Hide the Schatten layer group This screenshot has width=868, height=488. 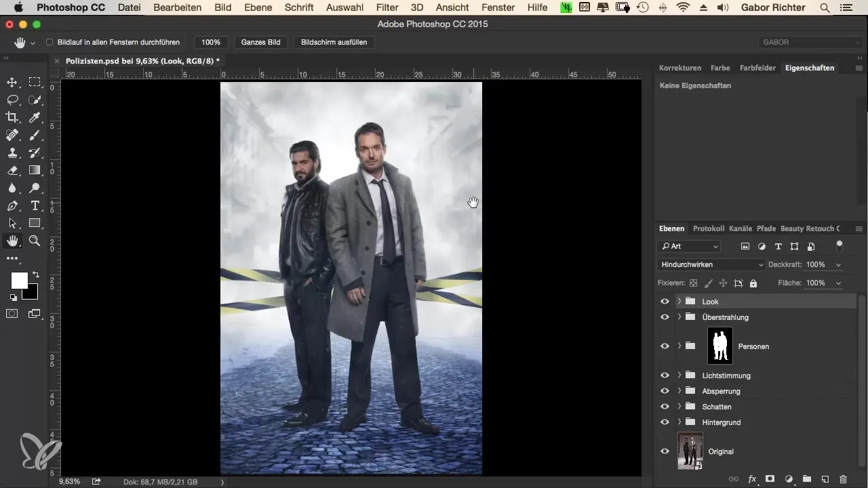click(x=665, y=407)
